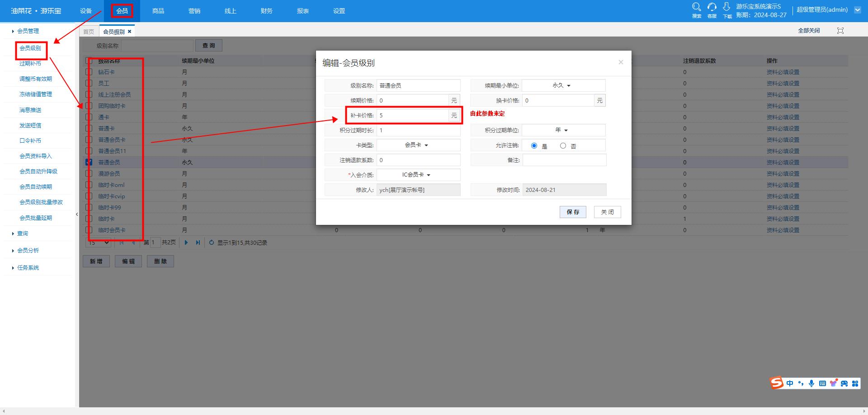Expand the admin account dropdown arrow
The image size is (868, 415).
pos(858,10)
